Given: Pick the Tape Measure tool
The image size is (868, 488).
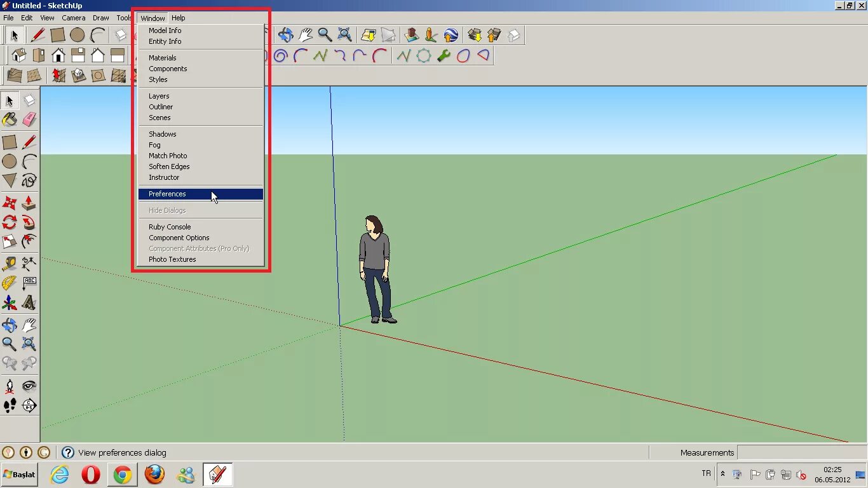Looking at the screenshot, I should [10, 264].
